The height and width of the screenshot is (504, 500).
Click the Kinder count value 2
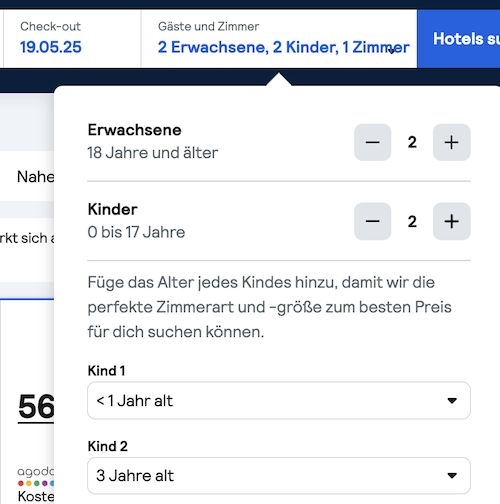pos(412,221)
